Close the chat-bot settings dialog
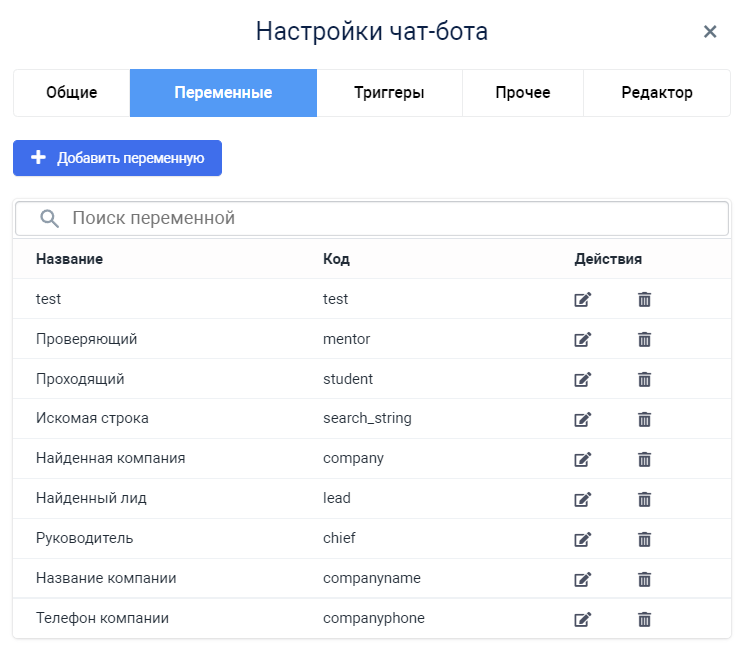740x657 pixels. tap(710, 32)
